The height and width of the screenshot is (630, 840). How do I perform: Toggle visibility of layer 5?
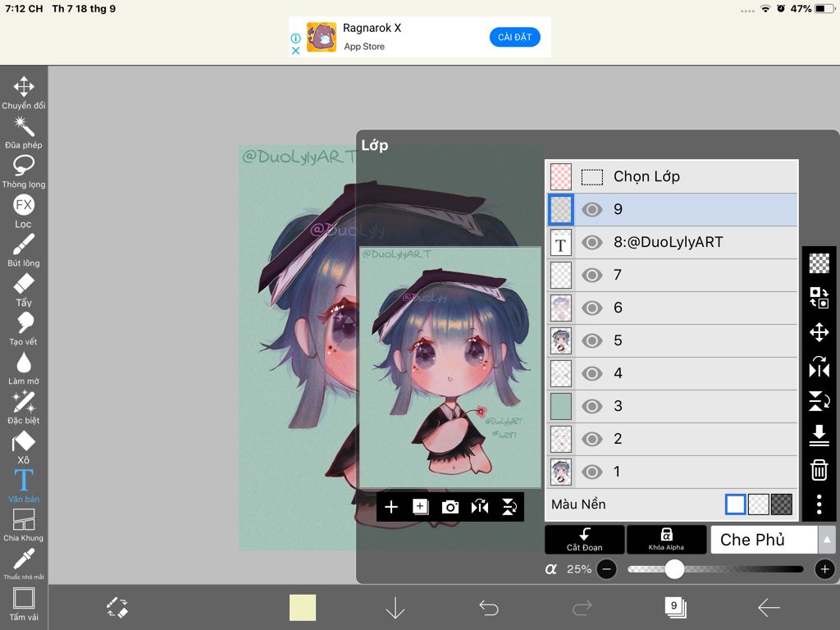tap(592, 340)
